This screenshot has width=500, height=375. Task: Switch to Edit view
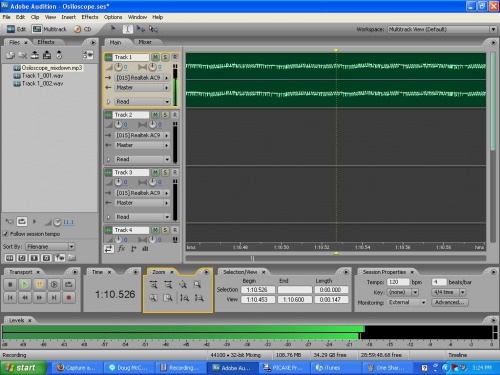16,29
